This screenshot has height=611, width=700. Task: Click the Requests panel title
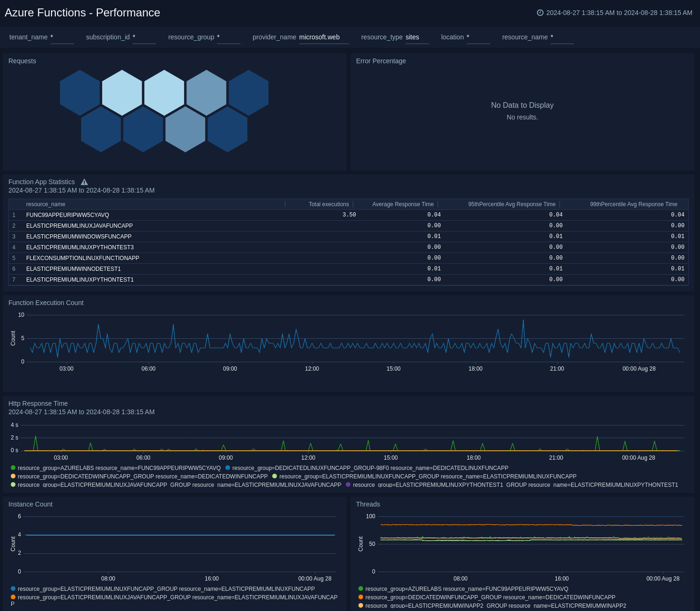[x=22, y=61]
